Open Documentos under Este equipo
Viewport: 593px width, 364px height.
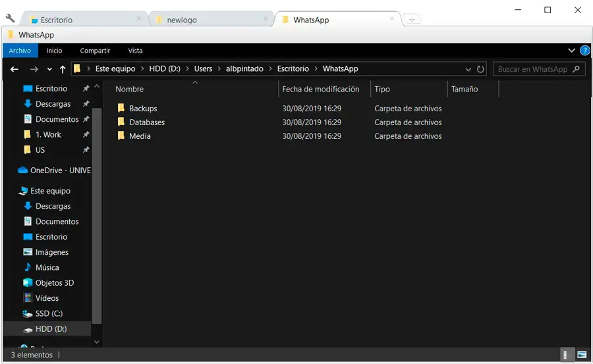tap(57, 222)
